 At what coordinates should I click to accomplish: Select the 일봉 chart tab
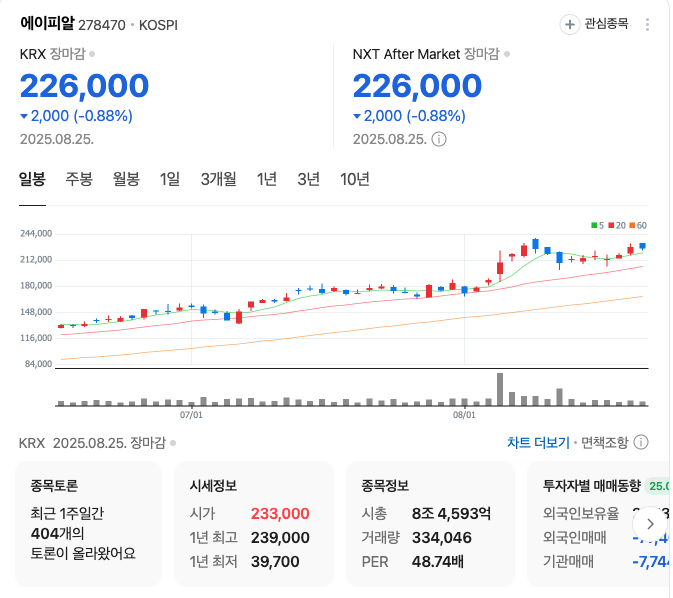(32, 179)
